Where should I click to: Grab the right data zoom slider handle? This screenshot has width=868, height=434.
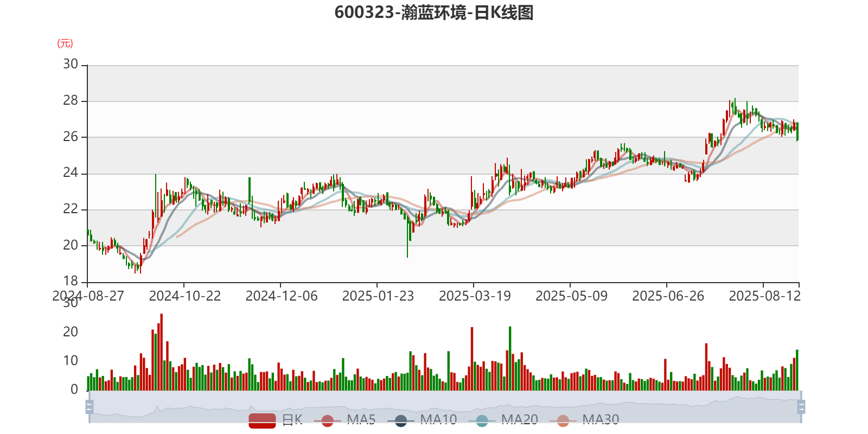(x=801, y=407)
